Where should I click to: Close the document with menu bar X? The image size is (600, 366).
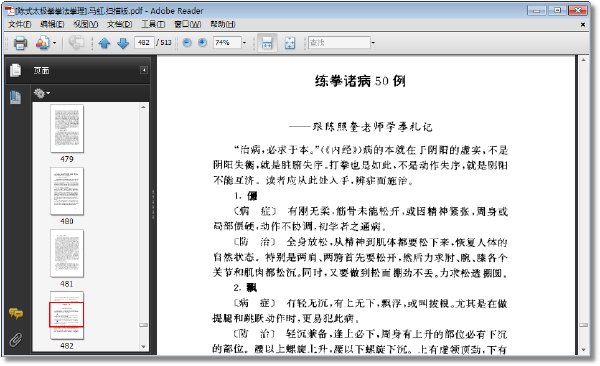click(x=583, y=25)
